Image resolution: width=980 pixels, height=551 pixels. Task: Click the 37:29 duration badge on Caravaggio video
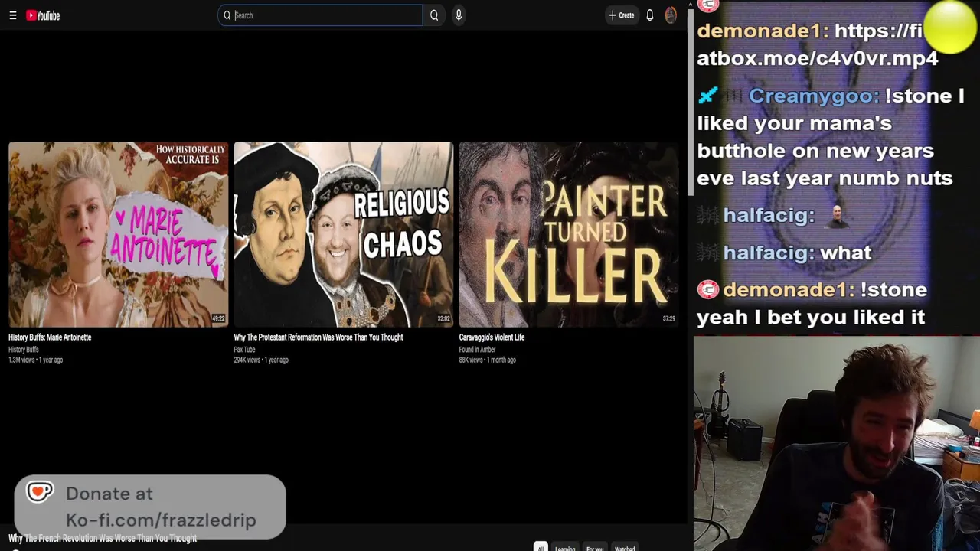coord(668,318)
